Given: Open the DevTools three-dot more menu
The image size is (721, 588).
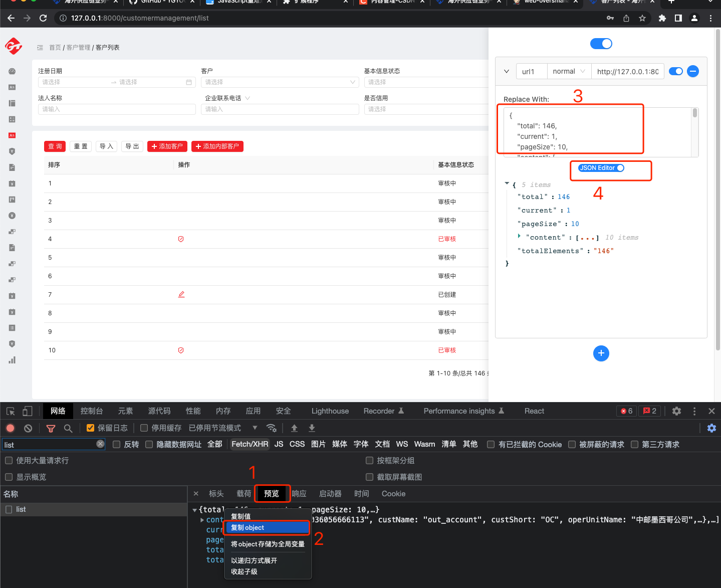Looking at the screenshot, I should click(694, 411).
